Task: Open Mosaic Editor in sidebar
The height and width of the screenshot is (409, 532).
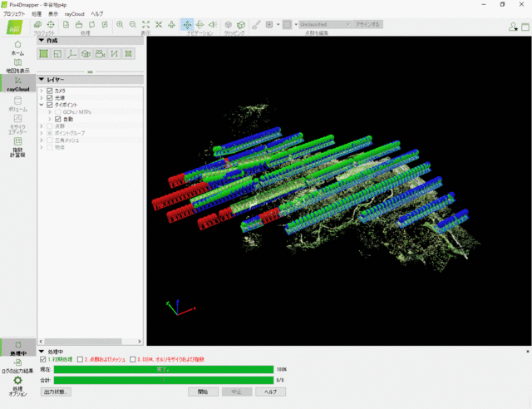Action: click(x=17, y=124)
